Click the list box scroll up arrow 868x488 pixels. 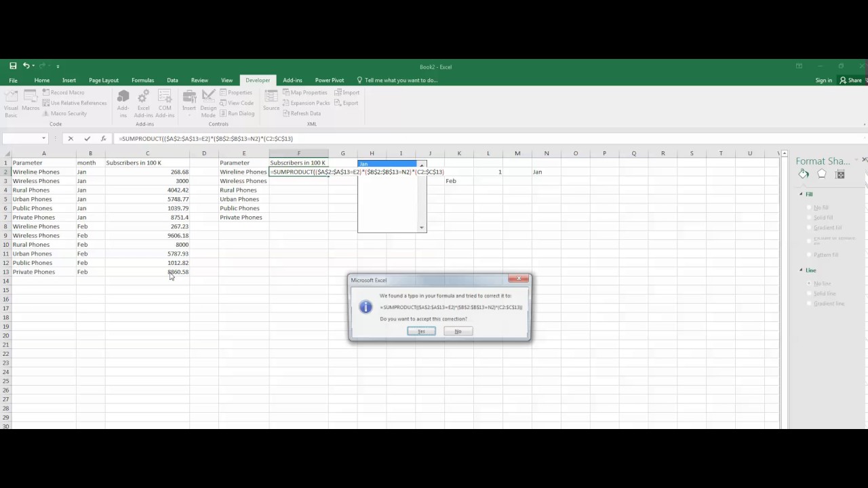tap(422, 165)
